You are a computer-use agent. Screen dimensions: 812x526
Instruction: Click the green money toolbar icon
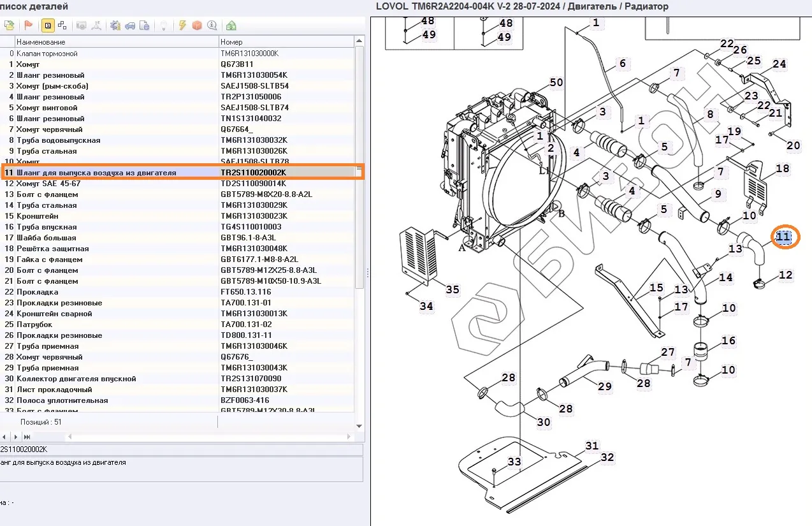tap(231, 26)
